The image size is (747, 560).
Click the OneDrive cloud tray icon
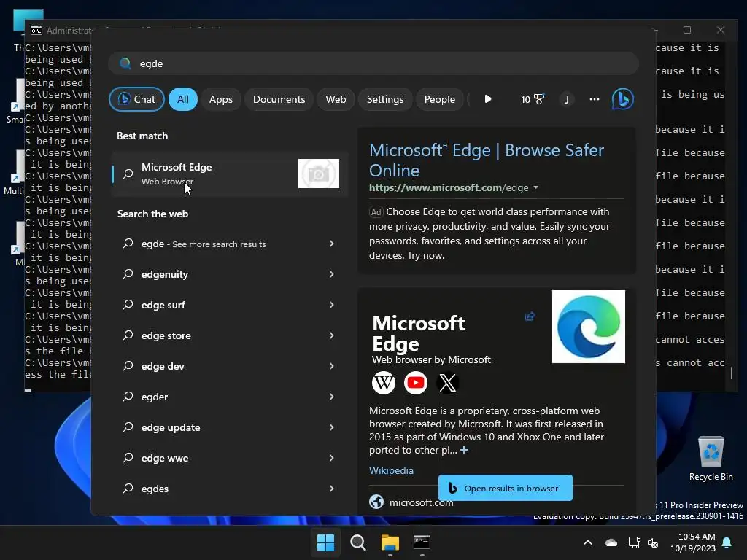click(611, 542)
